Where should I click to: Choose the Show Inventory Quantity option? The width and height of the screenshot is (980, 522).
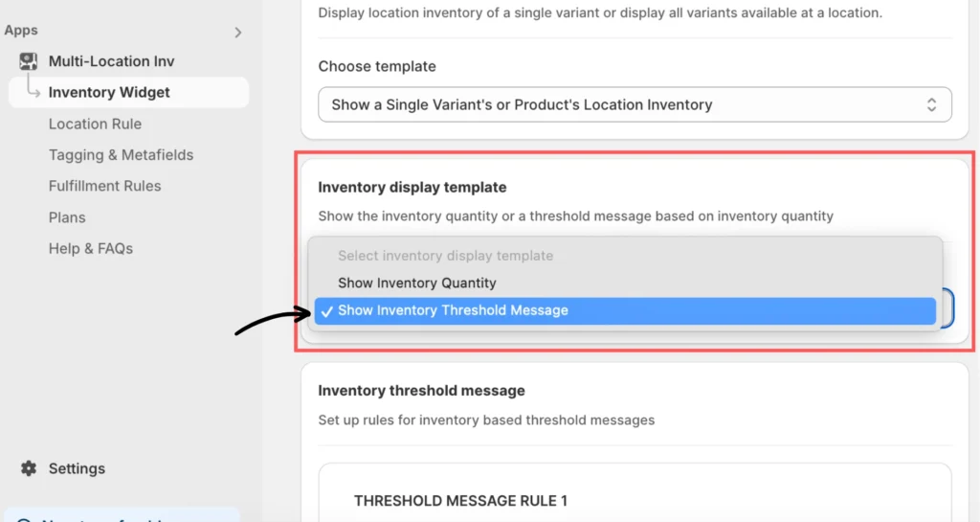pos(417,283)
